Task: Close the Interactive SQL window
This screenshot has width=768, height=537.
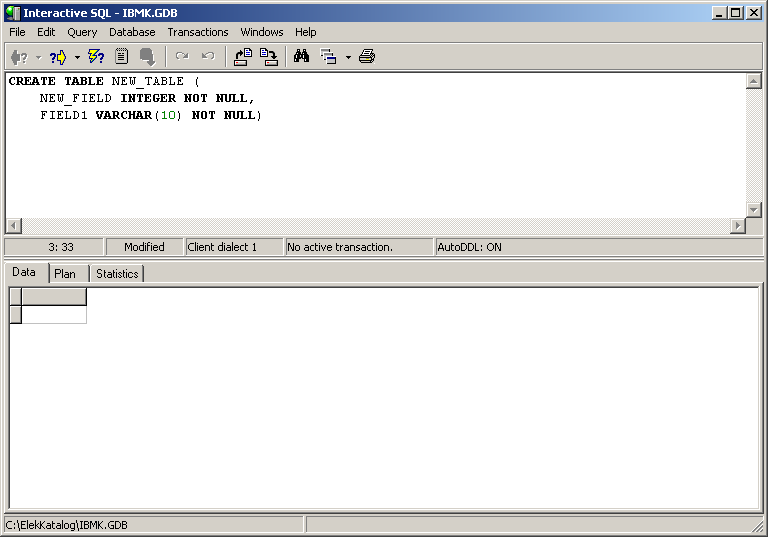Action: 754,13
